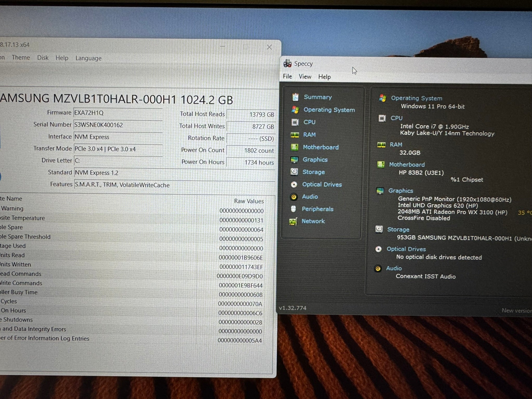
Task: Select CPU section in Speccy sidebar
Action: tap(309, 122)
